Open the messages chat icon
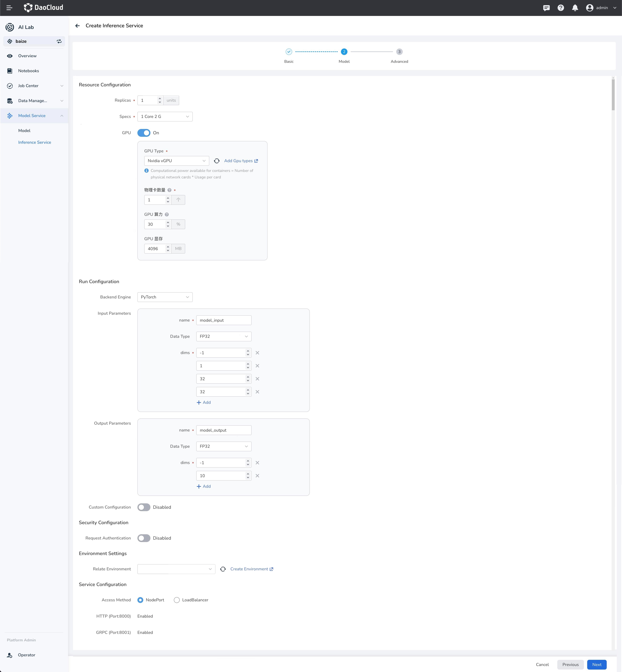This screenshot has width=622, height=672. point(546,8)
